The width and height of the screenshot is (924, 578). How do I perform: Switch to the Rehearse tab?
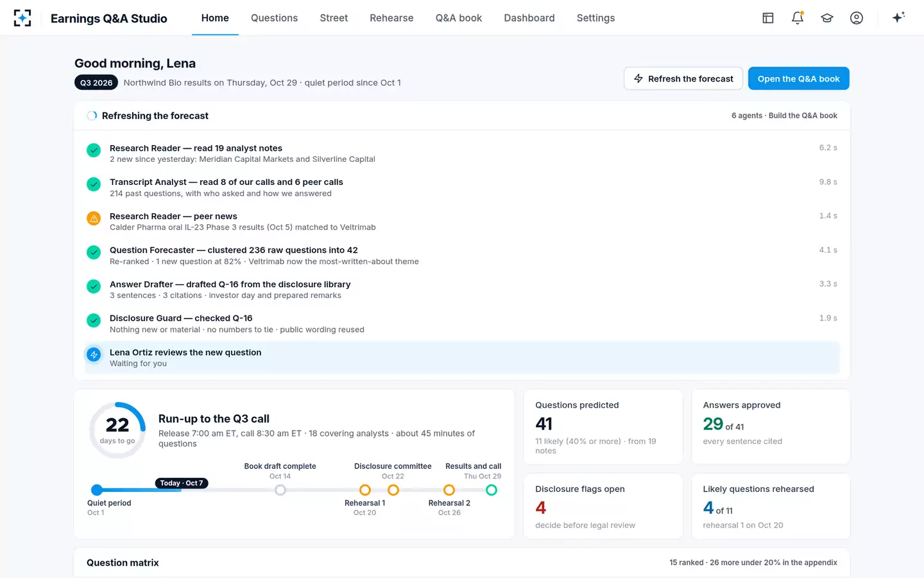pyautogui.click(x=391, y=18)
